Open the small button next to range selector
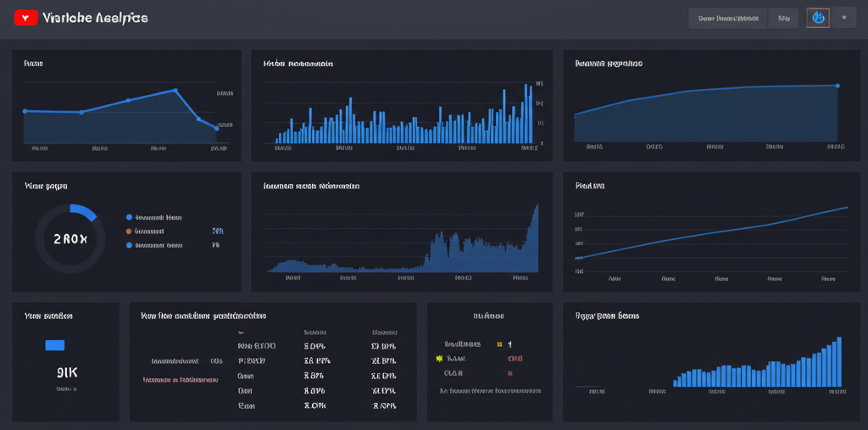 click(783, 18)
